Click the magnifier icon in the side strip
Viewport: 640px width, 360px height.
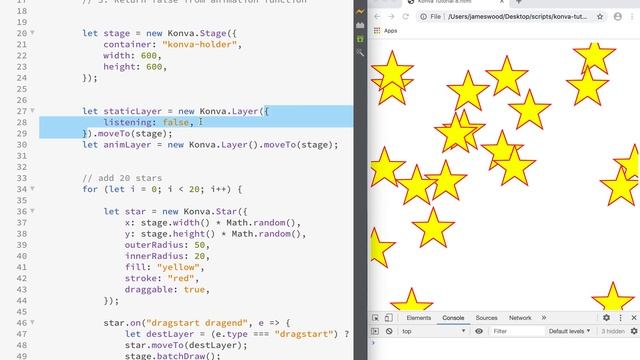(360, 52)
